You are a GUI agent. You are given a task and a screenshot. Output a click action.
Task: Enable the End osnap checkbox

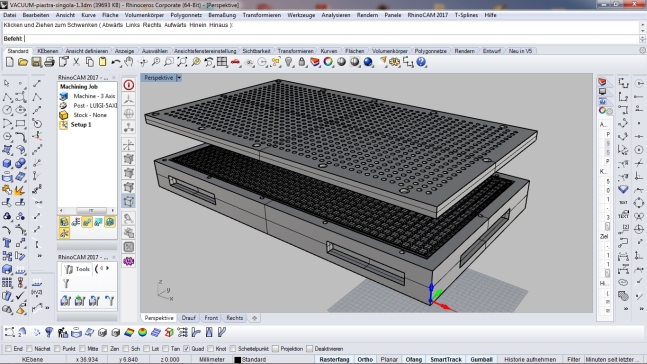[x=8, y=349]
